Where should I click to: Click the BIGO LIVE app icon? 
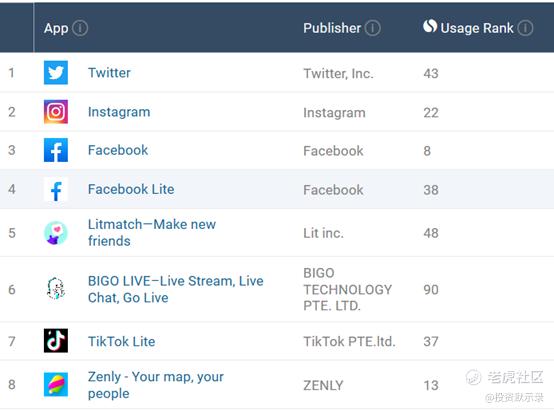click(56, 289)
